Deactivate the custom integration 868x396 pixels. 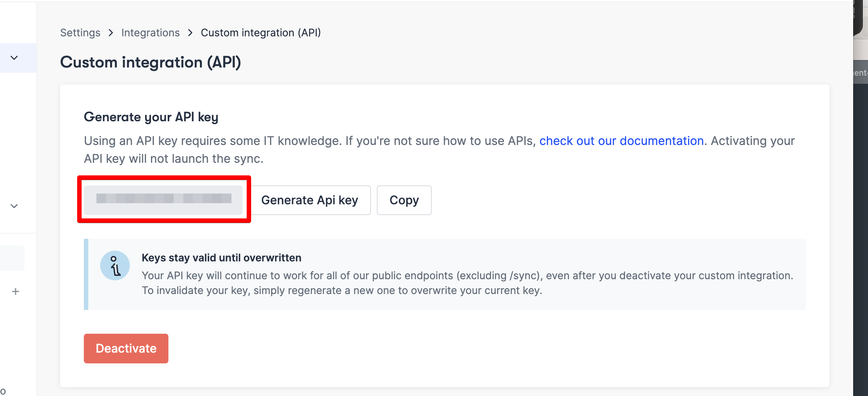click(x=126, y=349)
